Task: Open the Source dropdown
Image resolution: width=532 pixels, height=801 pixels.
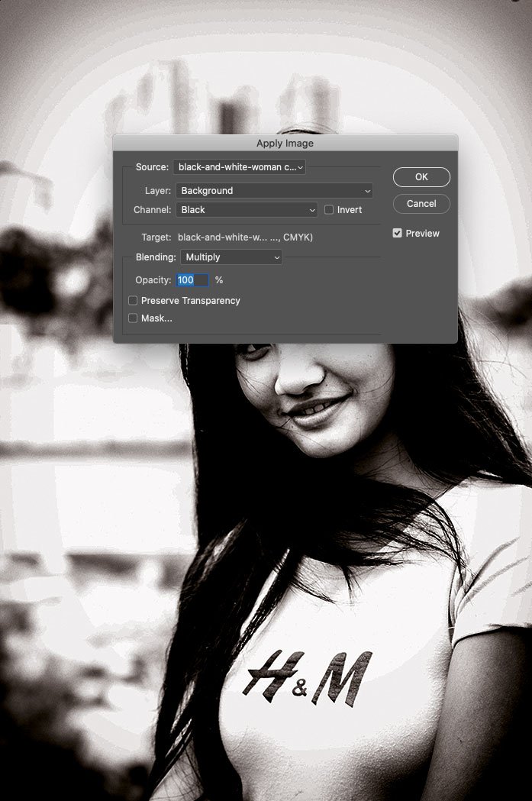Action: click(240, 167)
